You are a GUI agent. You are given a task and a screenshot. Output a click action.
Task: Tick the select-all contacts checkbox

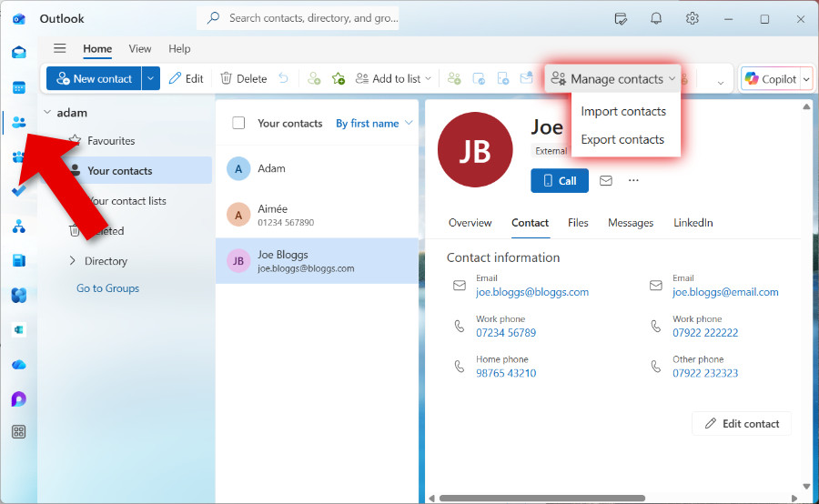tap(238, 123)
